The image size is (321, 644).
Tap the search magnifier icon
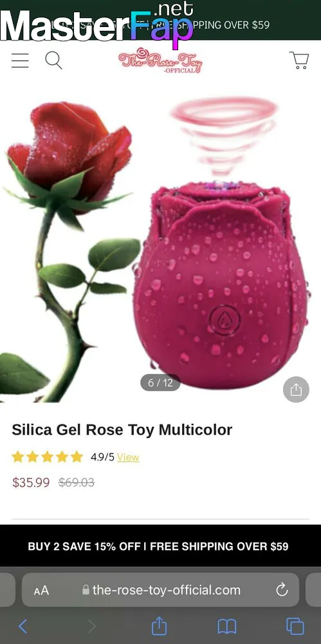tap(54, 61)
